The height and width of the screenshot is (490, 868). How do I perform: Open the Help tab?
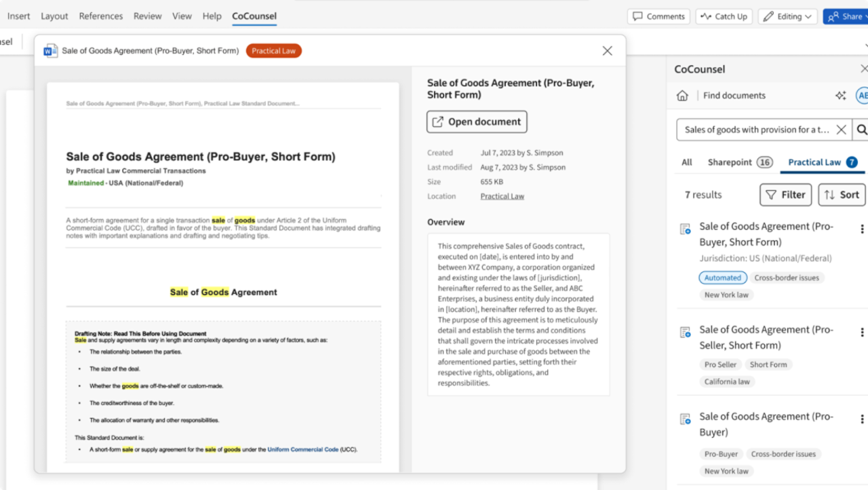pyautogui.click(x=212, y=16)
